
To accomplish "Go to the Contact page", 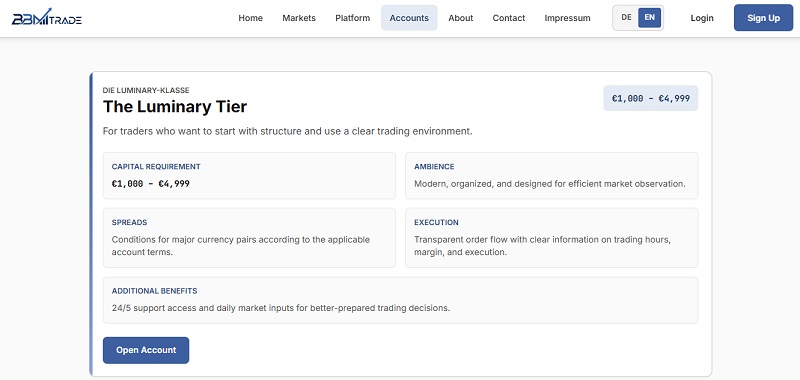I will (x=509, y=18).
